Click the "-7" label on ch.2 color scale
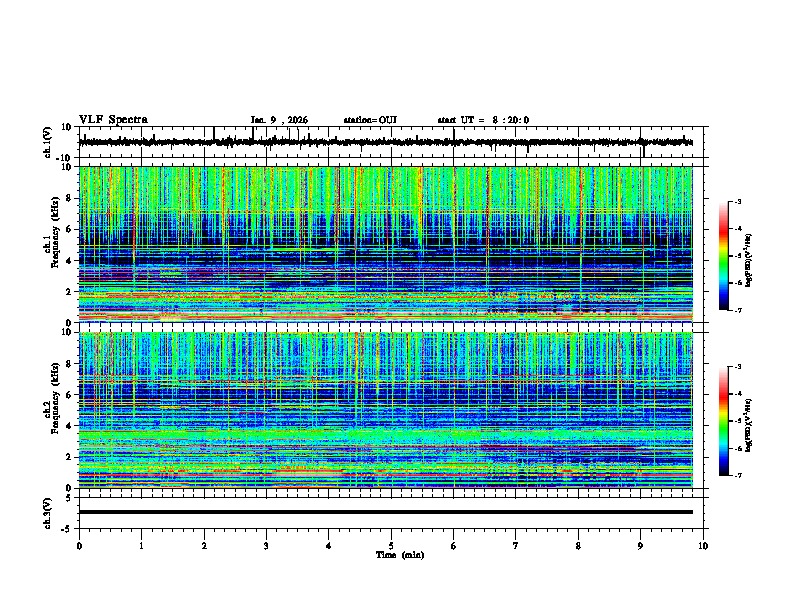The image size is (792, 612). [738, 475]
